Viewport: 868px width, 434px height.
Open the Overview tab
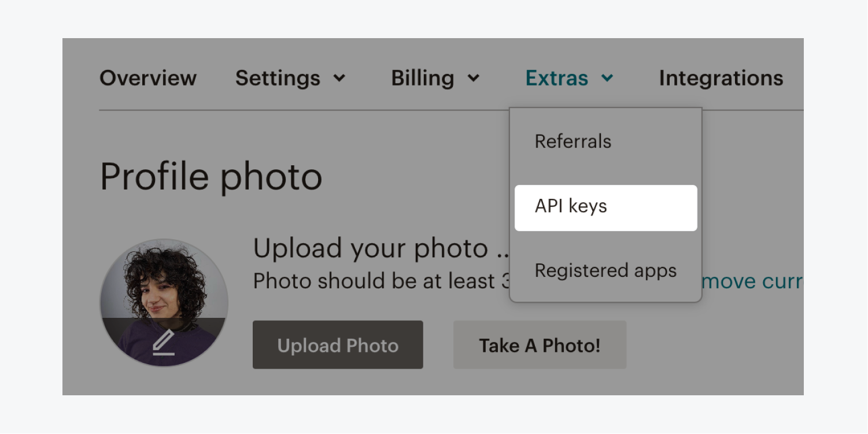point(148,78)
